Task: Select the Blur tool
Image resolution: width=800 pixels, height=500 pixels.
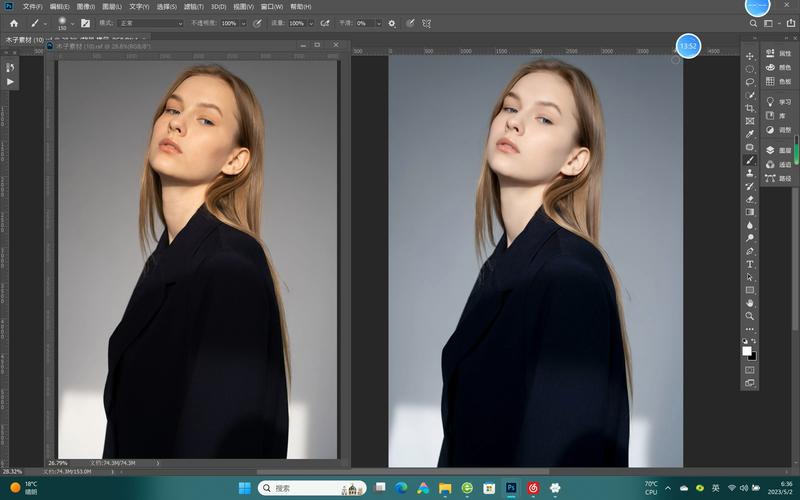Action: [749, 225]
